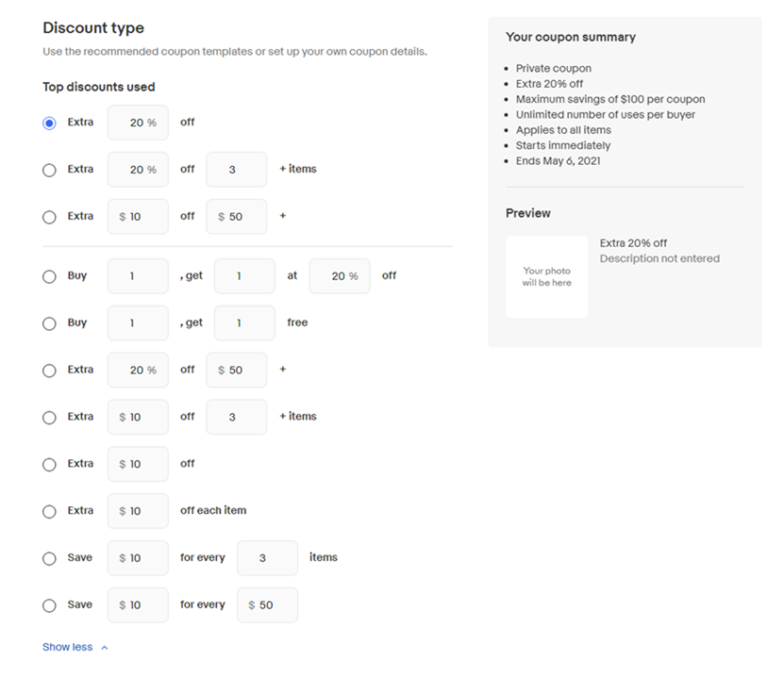Select 'Extra 20% off 3+ items' radio option
Screen dimensions: 784x677
pyautogui.click(x=49, y=170)
